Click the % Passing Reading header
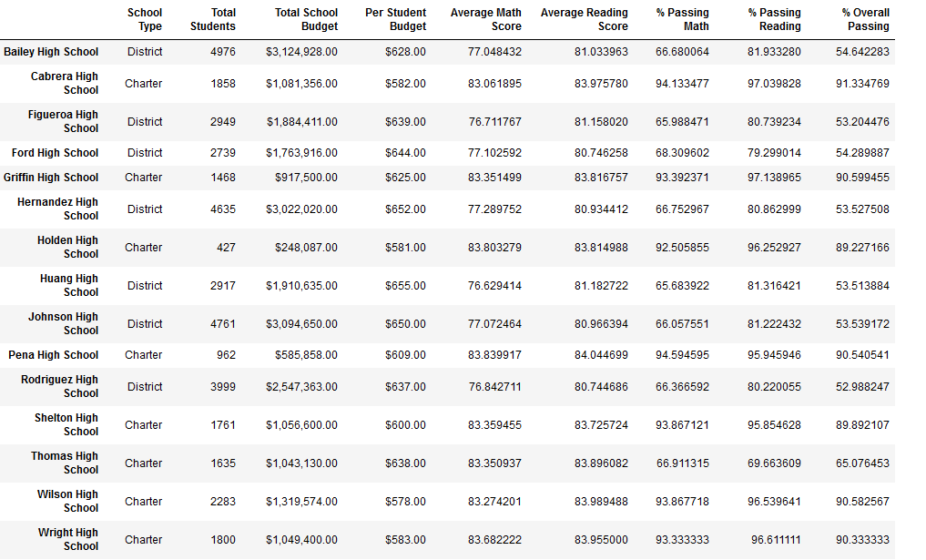Image resolution: width=926 pixels, height=560 pixels. coord(774,19)
